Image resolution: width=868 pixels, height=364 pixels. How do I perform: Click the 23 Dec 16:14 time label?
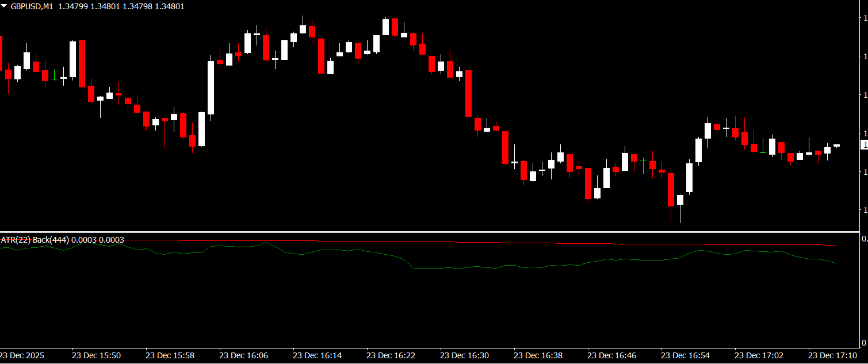tap(317, 356)
